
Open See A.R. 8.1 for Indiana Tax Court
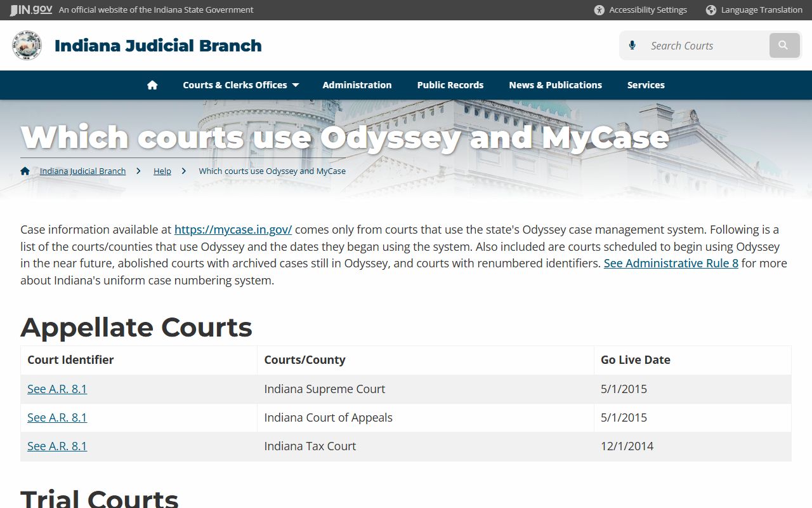coord(57,446)
